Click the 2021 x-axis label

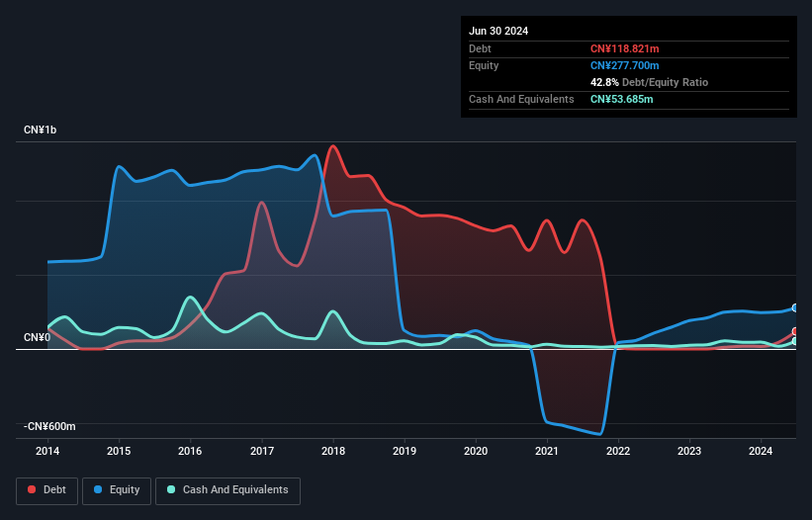[547, 451]
